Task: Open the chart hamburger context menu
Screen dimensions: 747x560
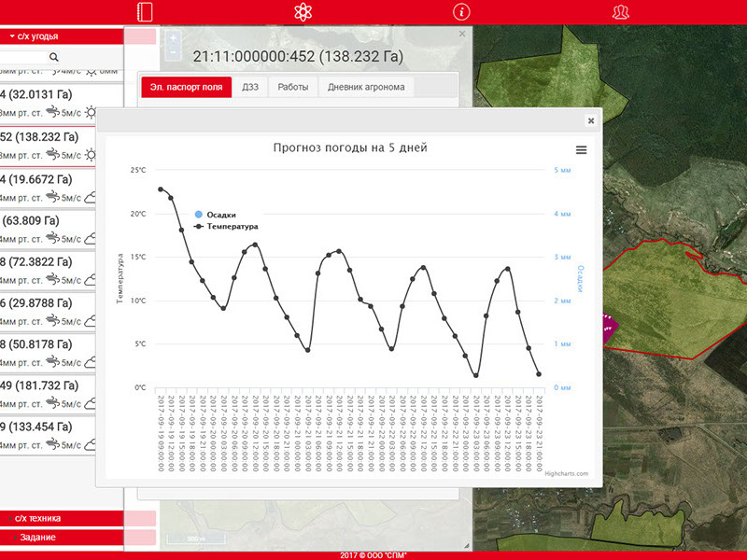Action: point(581,150)
